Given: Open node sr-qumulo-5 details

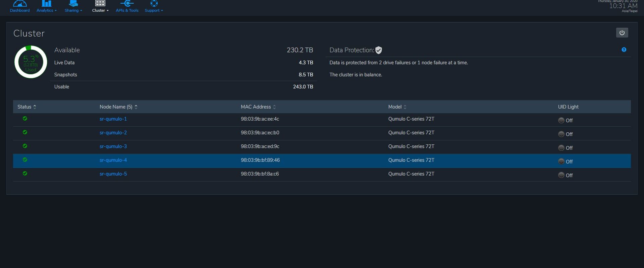Looking at the screenshot, I should (113, 174).
